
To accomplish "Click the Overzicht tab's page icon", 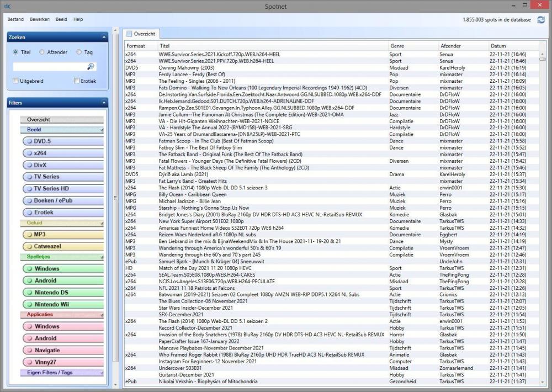I will (129, 34).
